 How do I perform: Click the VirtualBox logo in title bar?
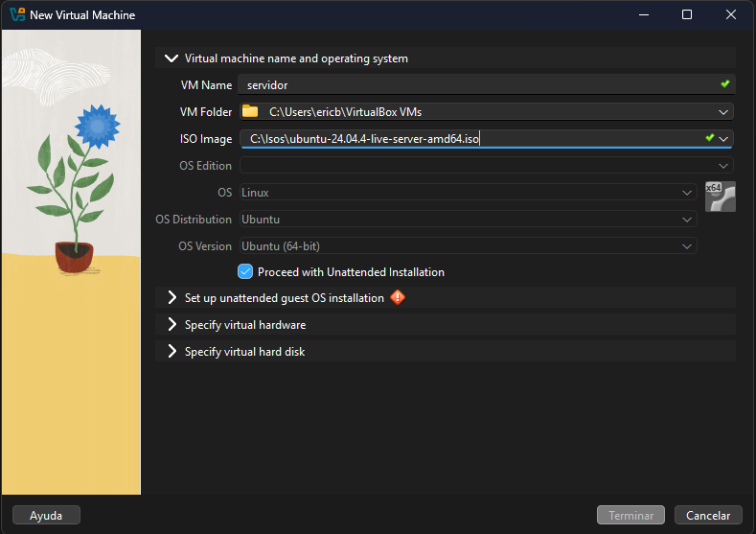click(17, 14)
